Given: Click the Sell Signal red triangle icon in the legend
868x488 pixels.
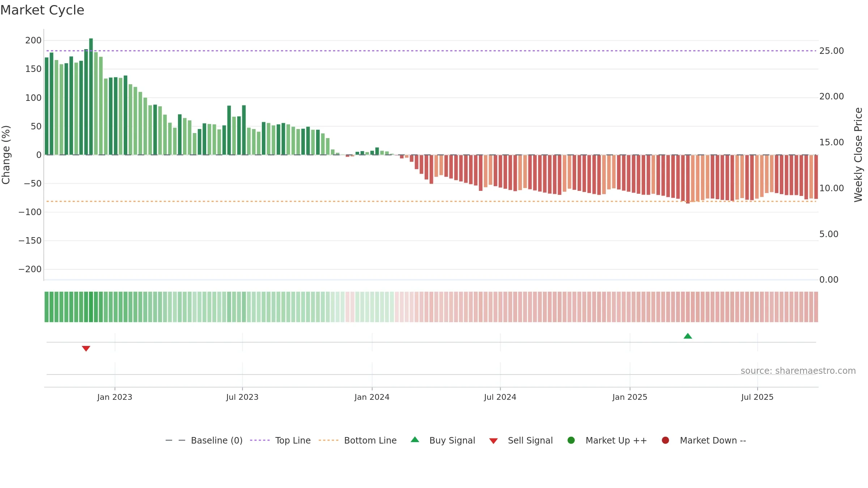Looking at the screenshot, I should pos(493,441).
